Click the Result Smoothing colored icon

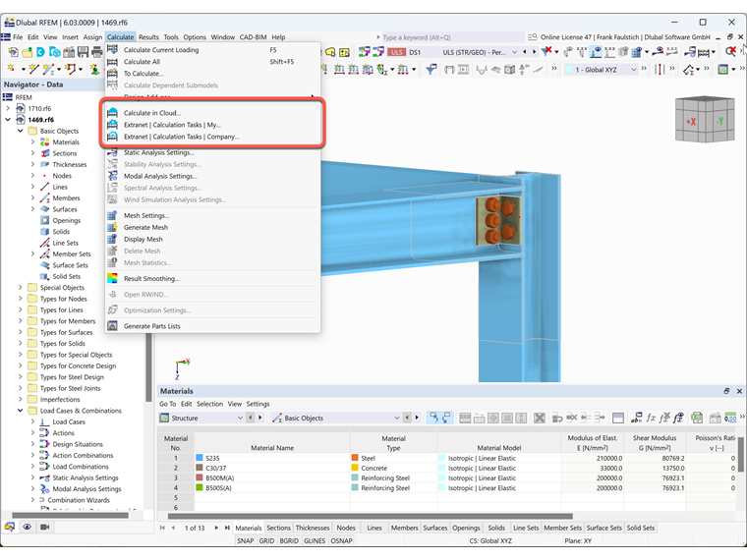(112, 279)
